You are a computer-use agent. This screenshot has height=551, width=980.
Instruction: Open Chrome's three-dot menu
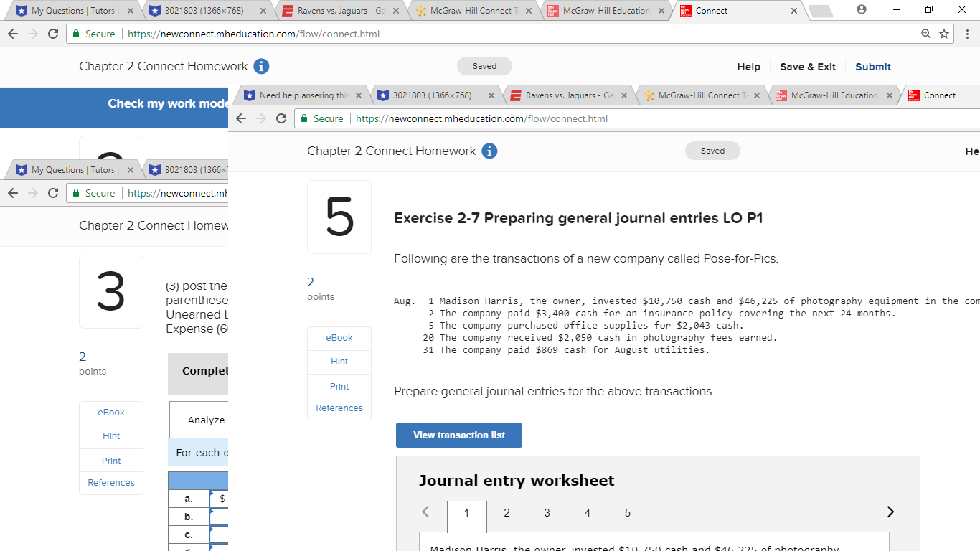pyautogui.click(x=968, y=34)
